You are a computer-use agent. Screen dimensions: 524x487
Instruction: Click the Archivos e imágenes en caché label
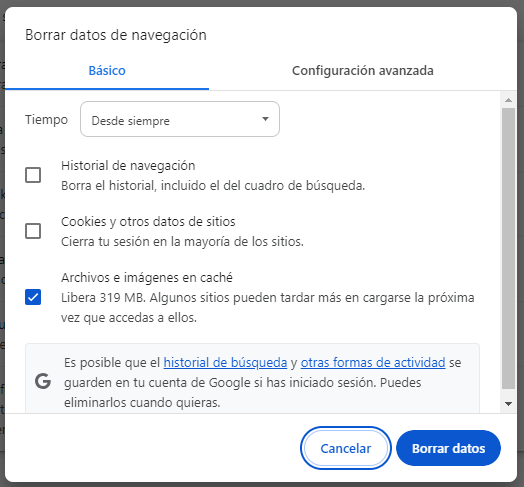[x=147, y=277]
